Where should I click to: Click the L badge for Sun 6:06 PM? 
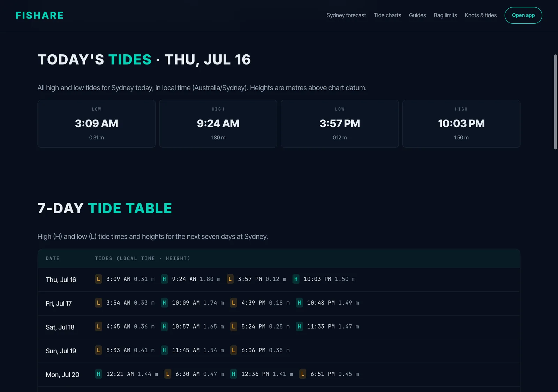233,350
